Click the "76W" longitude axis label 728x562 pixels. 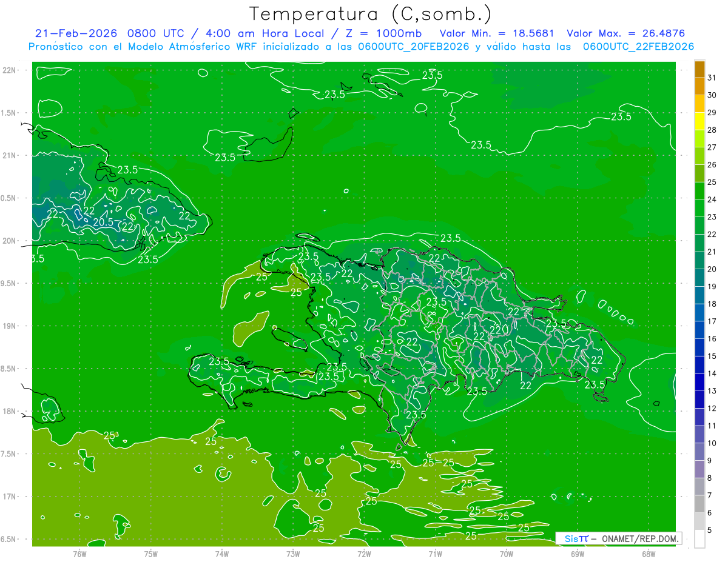79,554
